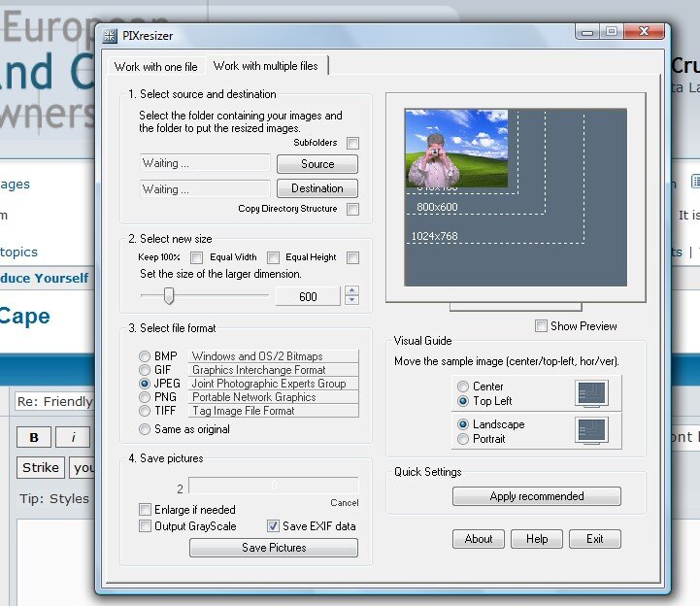Click the Windows and OS/2 Bitmaps description
The image size is (700, 606).
pyautogui.click(x=273, y=356)
